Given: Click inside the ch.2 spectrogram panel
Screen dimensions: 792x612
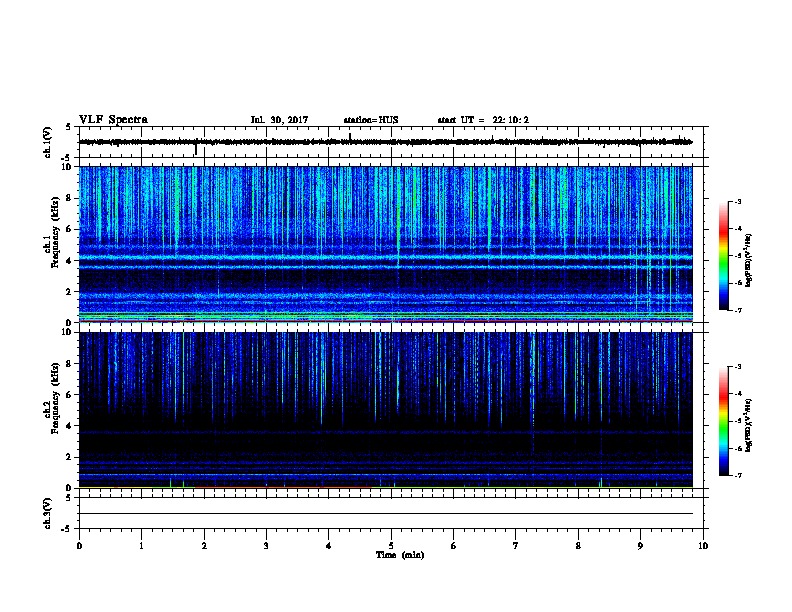Looking at the screenshot, I should pyautogui.click(x=386, y=410).
